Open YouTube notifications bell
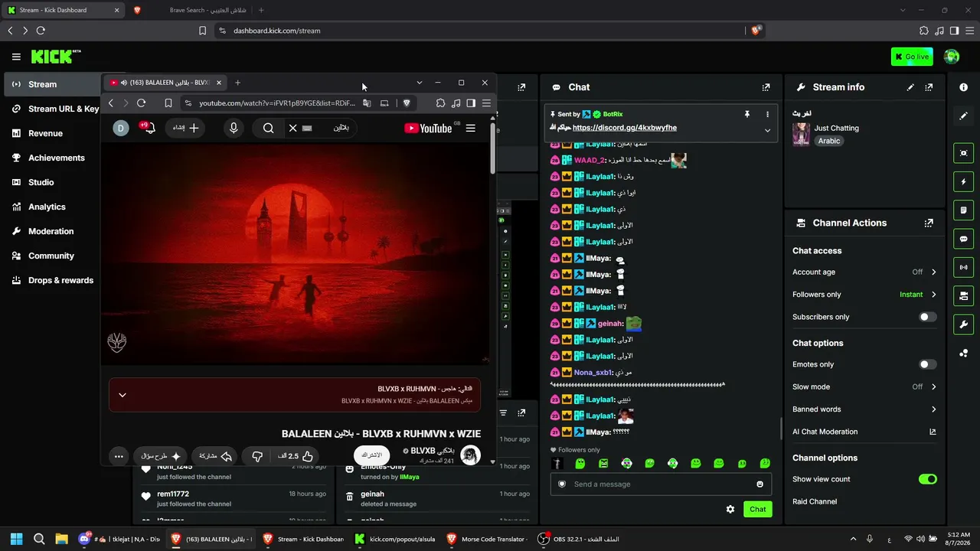 (148, 128)
